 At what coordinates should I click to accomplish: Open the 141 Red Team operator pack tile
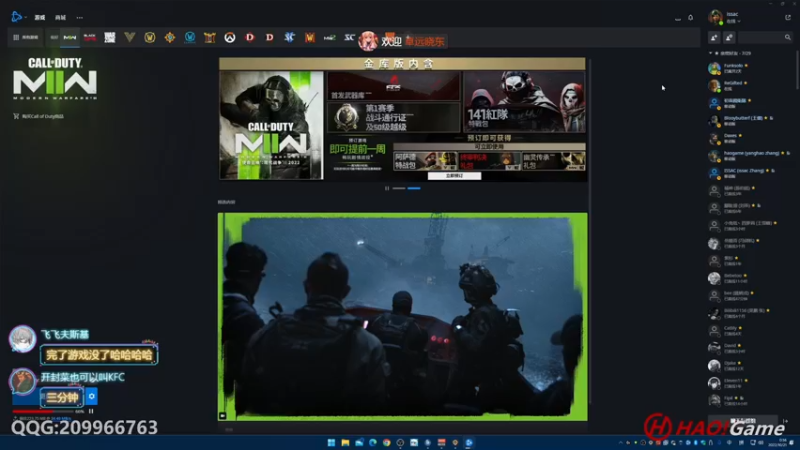[524, 102]
